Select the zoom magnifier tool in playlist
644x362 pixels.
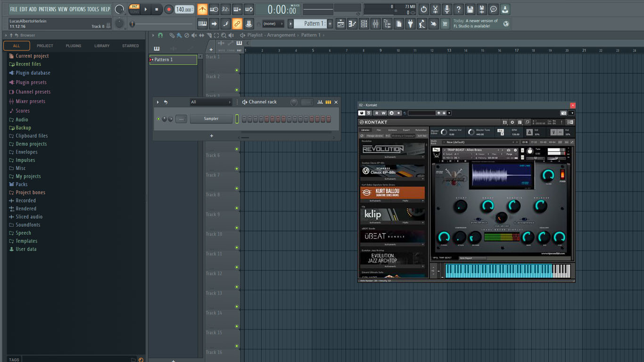(223, 35)
